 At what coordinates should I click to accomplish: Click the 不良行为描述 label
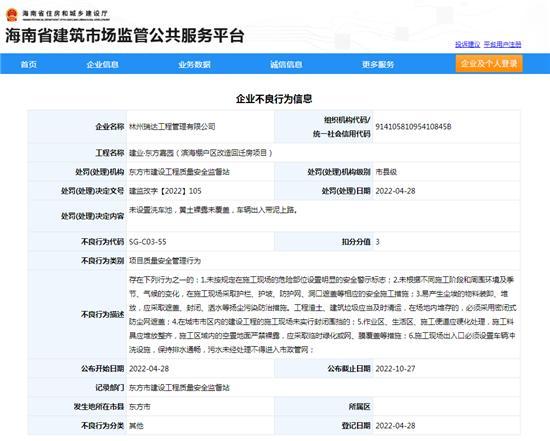tap(102, 314)
